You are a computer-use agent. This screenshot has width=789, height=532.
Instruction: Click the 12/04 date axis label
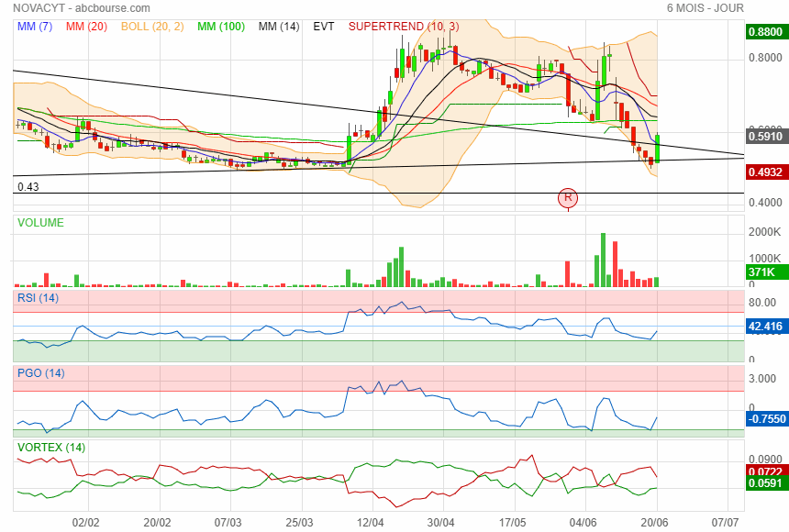[371, 523]
